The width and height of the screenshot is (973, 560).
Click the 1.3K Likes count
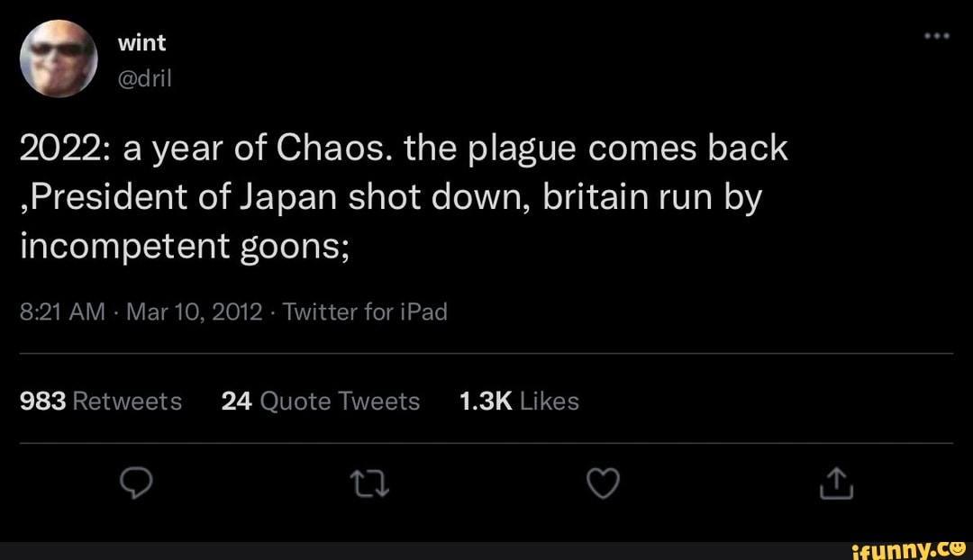coord(518,401)
